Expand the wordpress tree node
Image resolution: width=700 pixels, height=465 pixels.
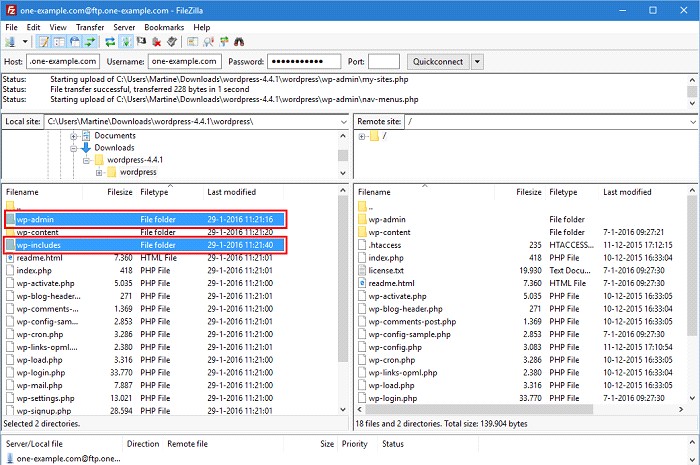pyautogui.click(x=99, y=173)
